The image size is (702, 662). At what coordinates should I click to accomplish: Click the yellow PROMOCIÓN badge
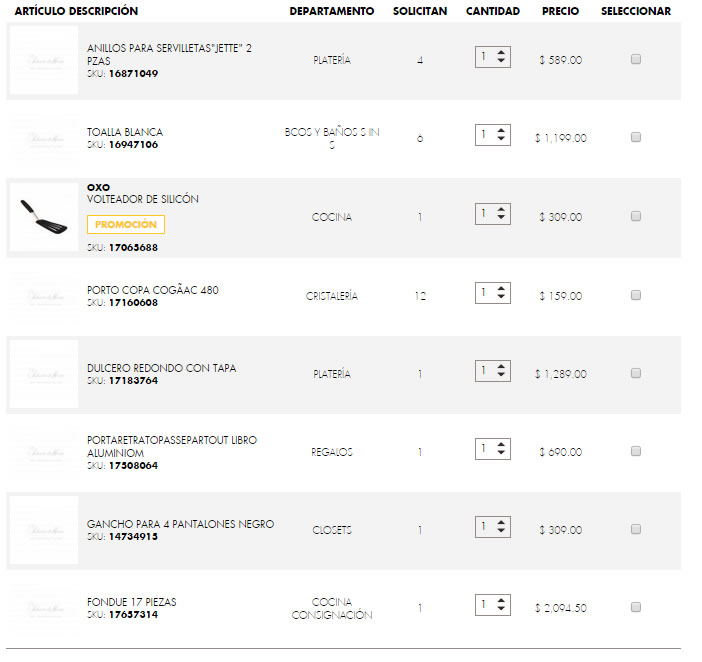click(x=126, y=225)
